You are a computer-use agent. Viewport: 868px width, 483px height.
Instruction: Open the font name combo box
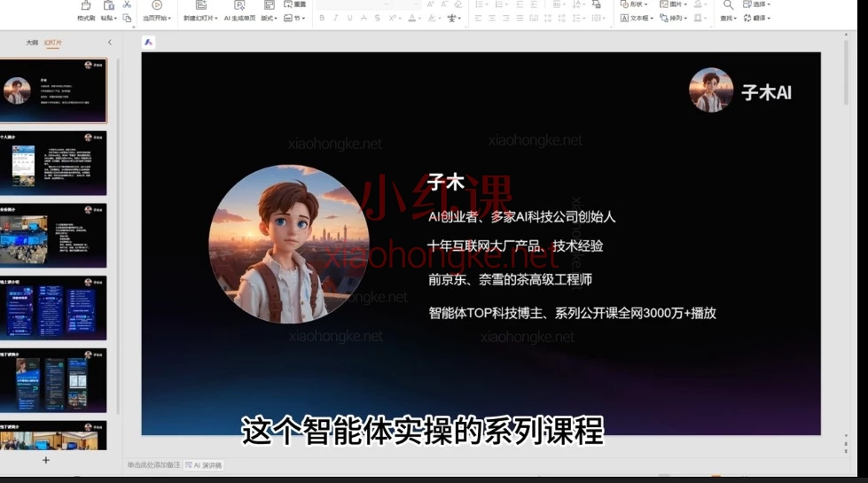[355, 4]
